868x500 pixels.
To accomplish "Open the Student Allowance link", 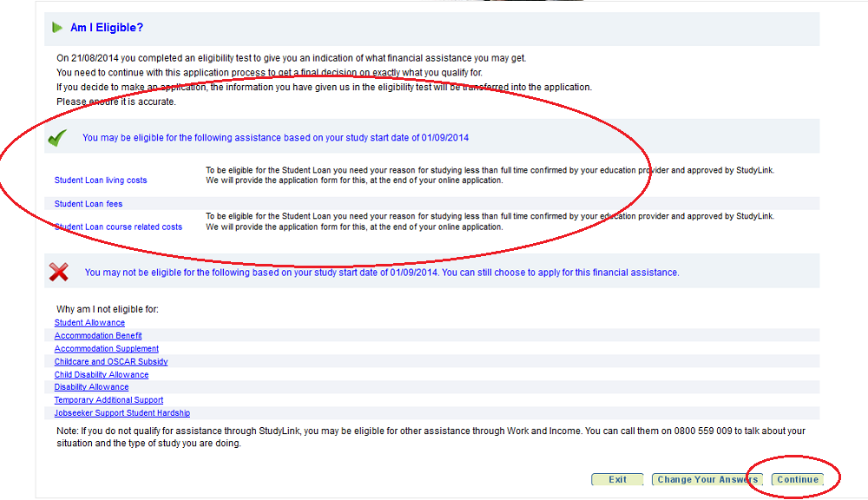I will point(89,323).
